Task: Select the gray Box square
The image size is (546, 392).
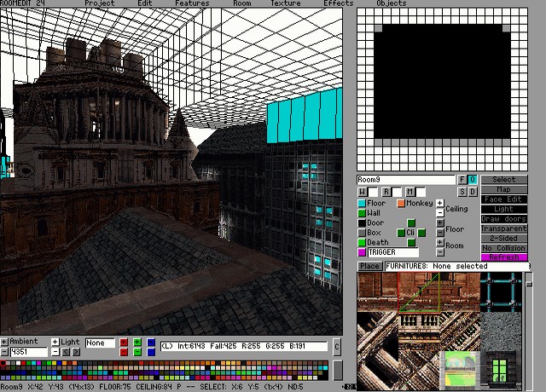Action: (362, 233)
